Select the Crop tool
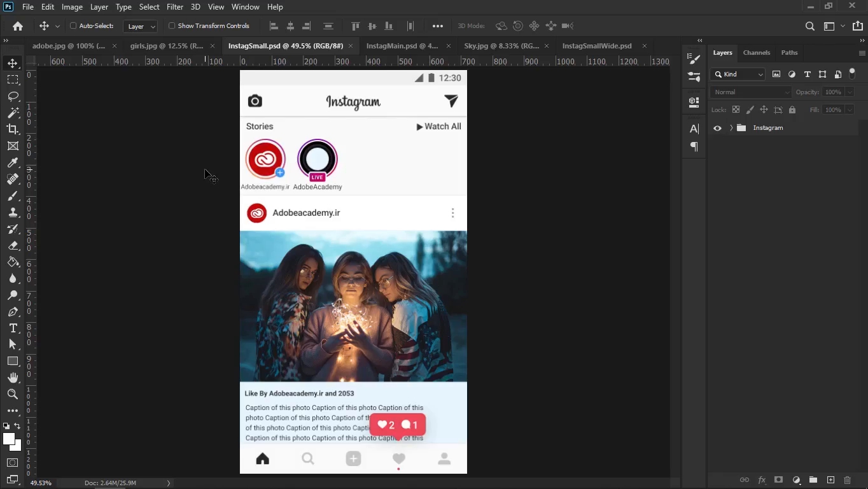This screenshot has width=868, height=489. 13,129
